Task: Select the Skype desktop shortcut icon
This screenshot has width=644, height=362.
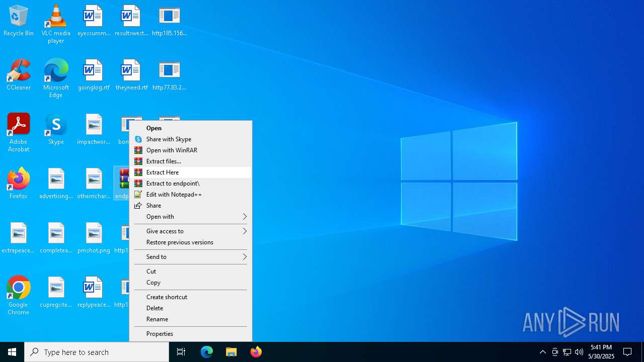Action: pos(56,130)
